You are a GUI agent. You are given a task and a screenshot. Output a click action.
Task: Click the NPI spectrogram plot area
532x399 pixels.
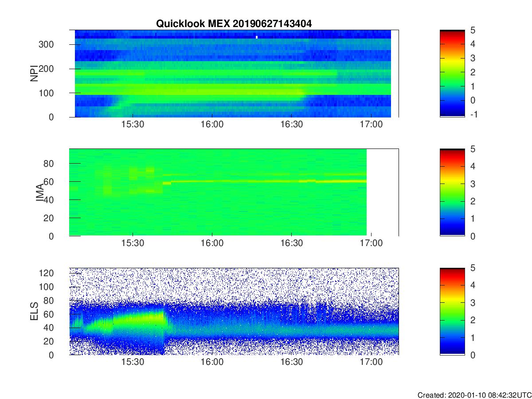click(x=234, y=73)
